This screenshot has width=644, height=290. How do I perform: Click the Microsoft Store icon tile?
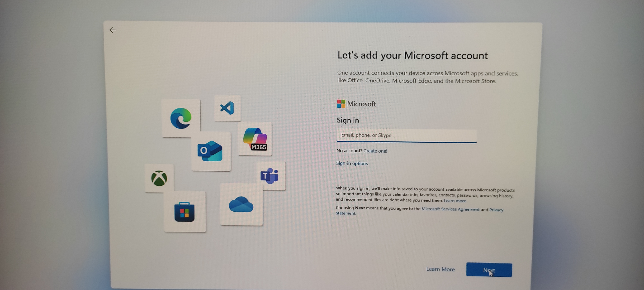185,212
